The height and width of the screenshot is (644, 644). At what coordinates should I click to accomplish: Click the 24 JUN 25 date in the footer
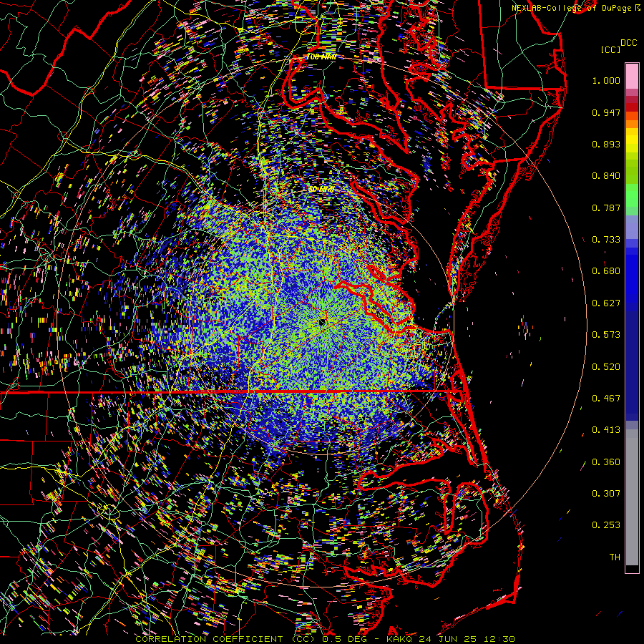(x=448, y=639)
